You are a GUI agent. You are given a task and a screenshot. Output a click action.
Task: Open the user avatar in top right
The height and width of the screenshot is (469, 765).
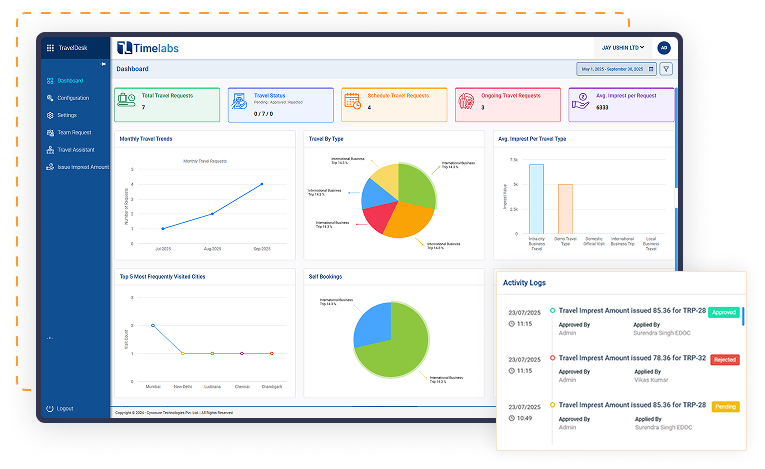[x=663, y=47]
